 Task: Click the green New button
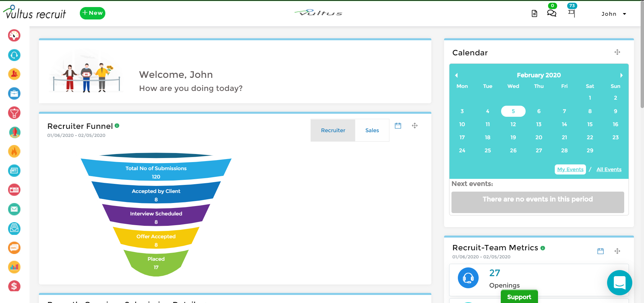pos(93,13)
